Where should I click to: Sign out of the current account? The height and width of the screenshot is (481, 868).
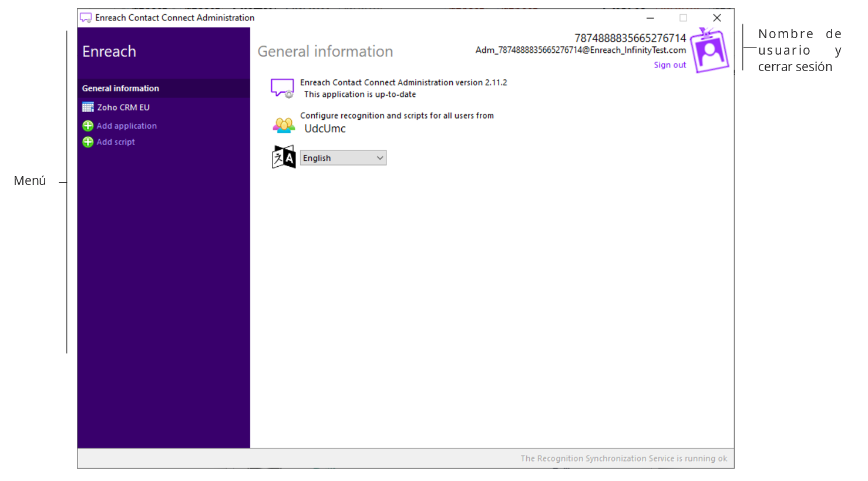point(669,65)
